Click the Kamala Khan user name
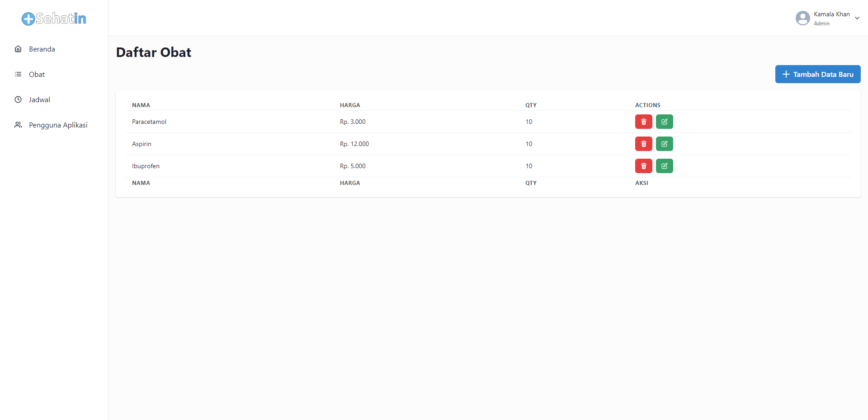 pyautogui.click(x=832, y=14)
